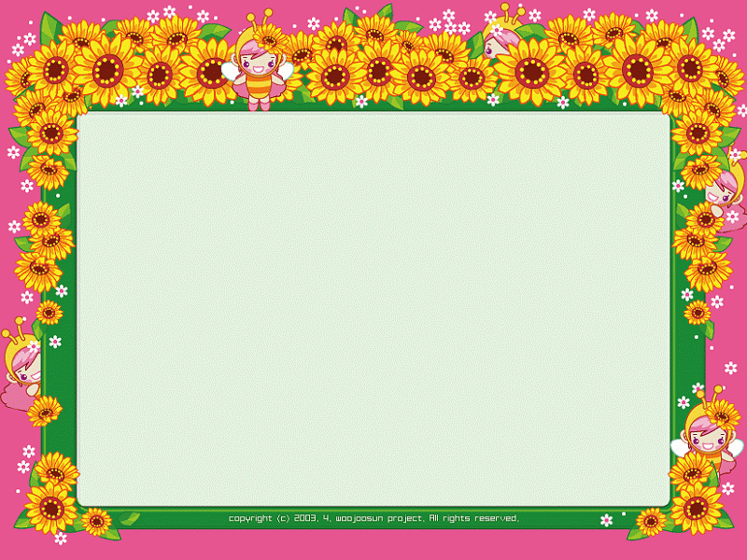Click the sunflower on the standing bee girl's head
The height and width of the screenshot is (560, 747).
pos(269,36)
